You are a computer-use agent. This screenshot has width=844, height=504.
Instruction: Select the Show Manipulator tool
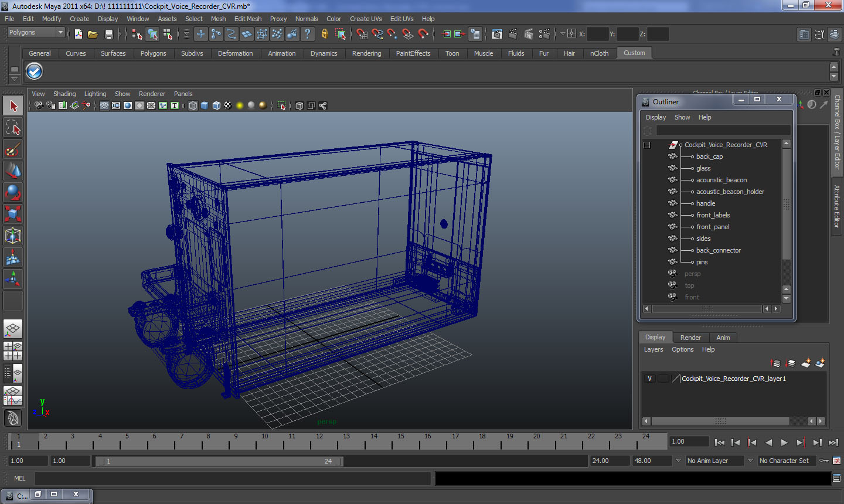coord(13,279)
